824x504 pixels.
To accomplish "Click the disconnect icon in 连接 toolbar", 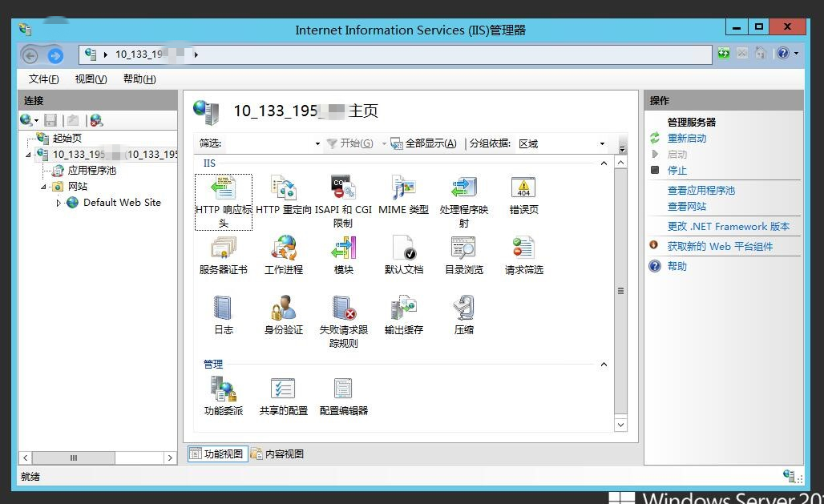I will (x=96, y=120).
